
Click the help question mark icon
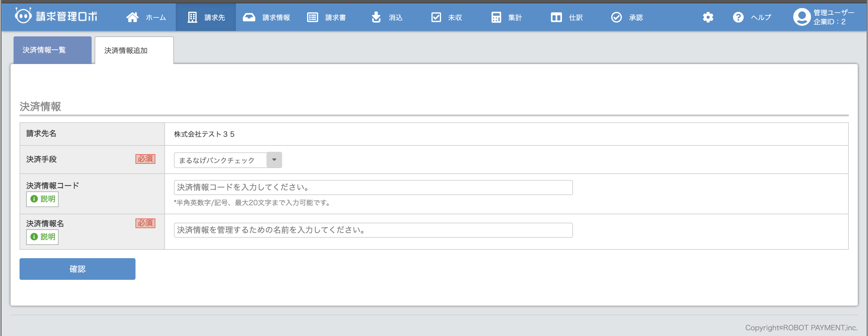(738, 17)
